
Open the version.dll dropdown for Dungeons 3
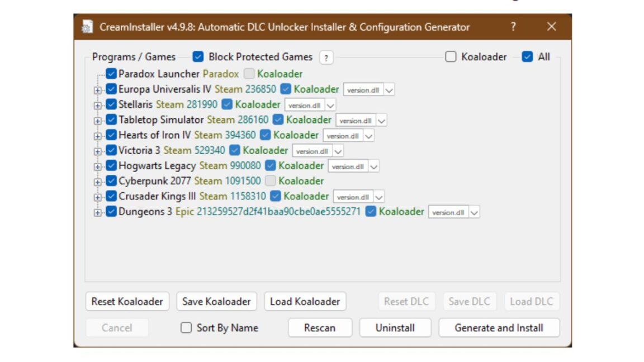475,212
